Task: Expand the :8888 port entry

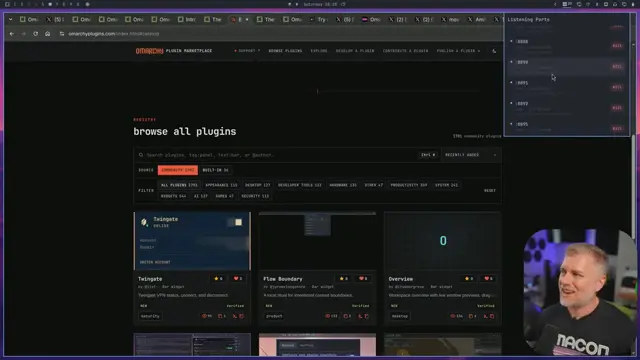Action: tap(511, 41)
